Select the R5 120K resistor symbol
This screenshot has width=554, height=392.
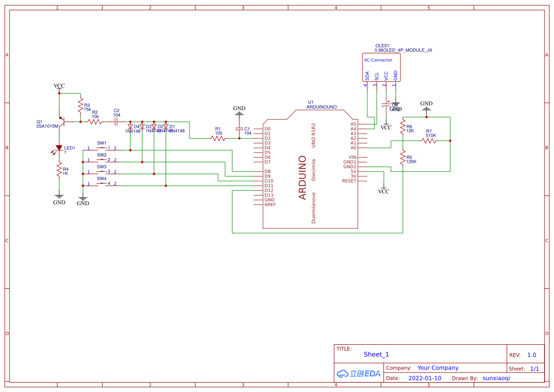click(x=402, y=157)
